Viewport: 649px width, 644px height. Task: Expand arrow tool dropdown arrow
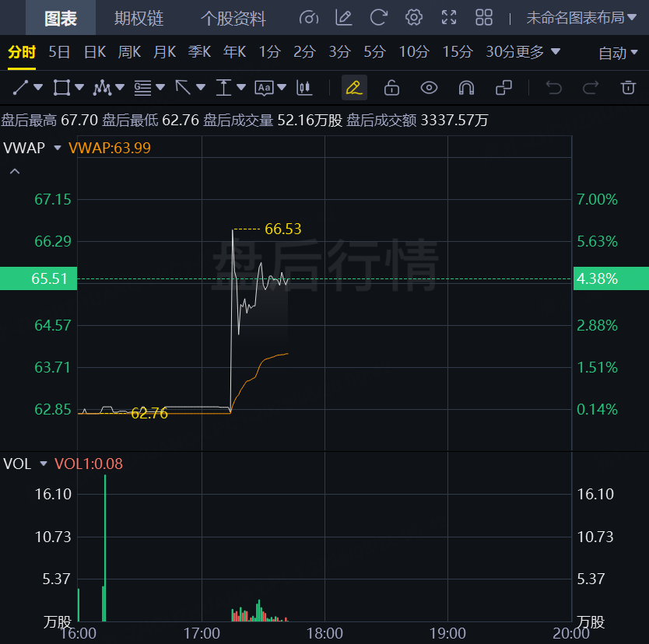tap(201, 87)
